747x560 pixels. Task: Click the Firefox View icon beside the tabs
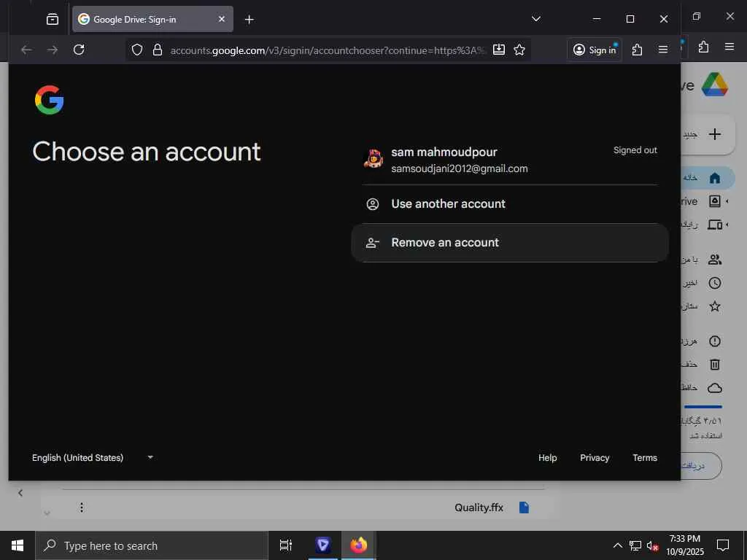[x=53, y=19]
